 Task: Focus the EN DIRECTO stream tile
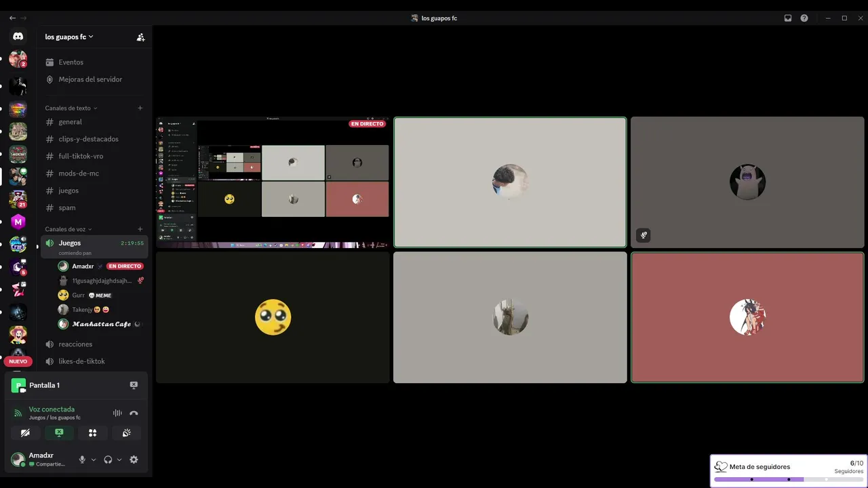click(x=273, y=182)
